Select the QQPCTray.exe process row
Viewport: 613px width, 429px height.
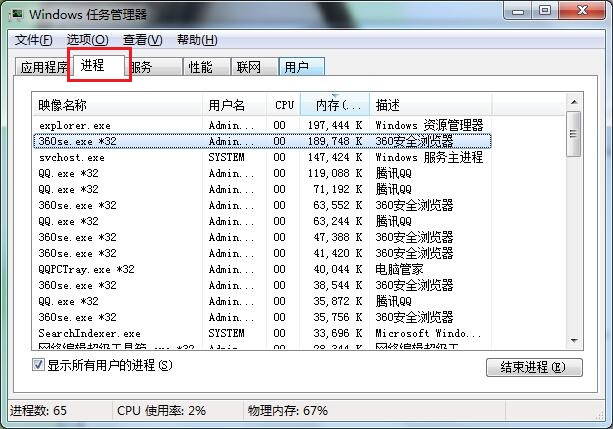click(x=262, y=269)
